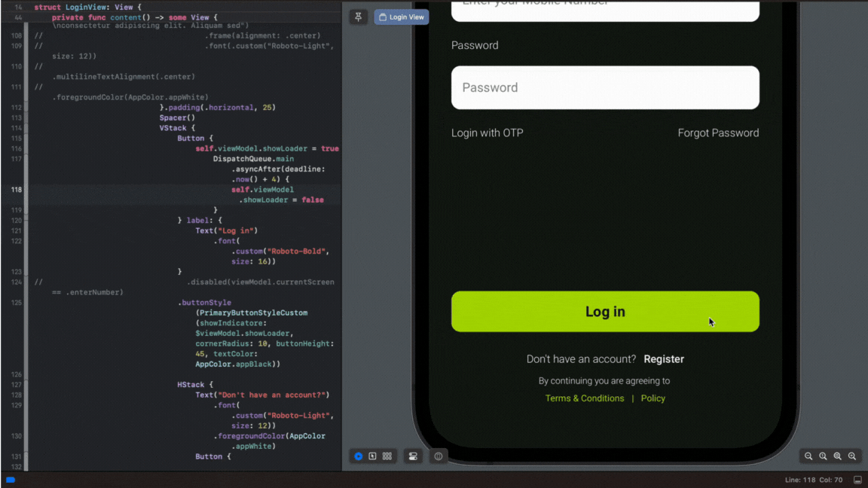868x488 pixels.
Task: Set preview zoom to actual size
Action: pos(823,456)
